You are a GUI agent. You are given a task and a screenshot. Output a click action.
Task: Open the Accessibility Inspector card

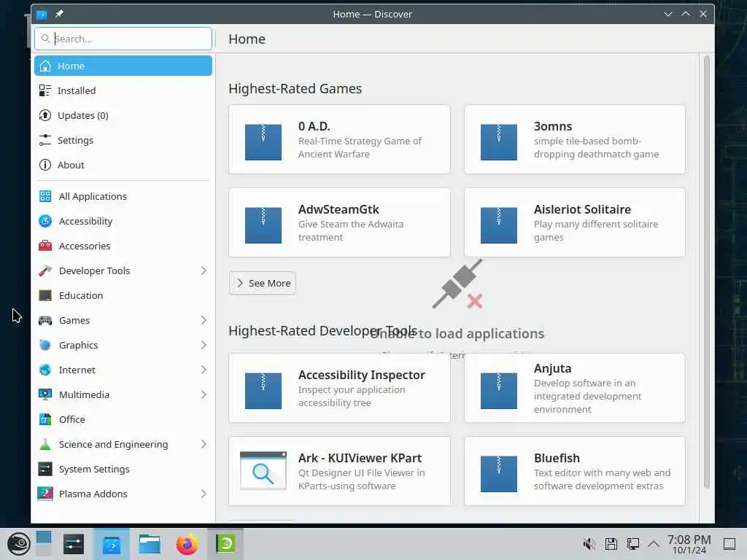coord(339,388)
